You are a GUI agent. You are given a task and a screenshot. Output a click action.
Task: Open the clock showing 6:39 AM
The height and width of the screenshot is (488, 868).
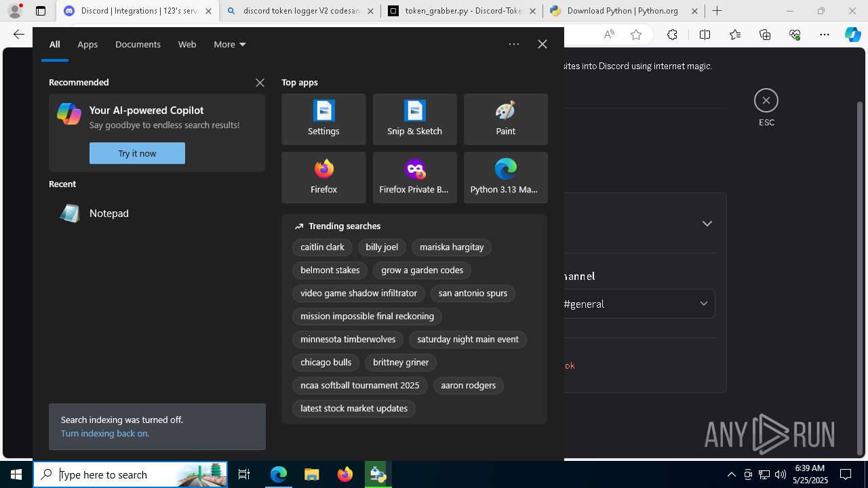pos(810,474)
